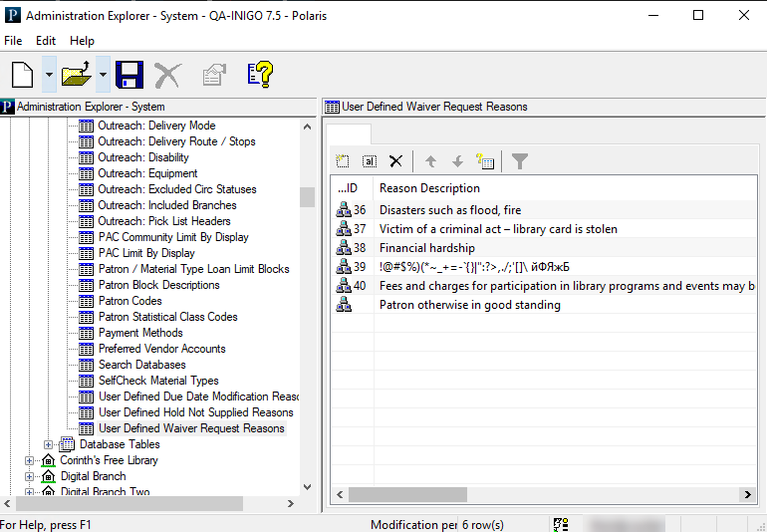
Task: Click the status bar network status icon
Action: pyautogui.click(x=561, y=525)
